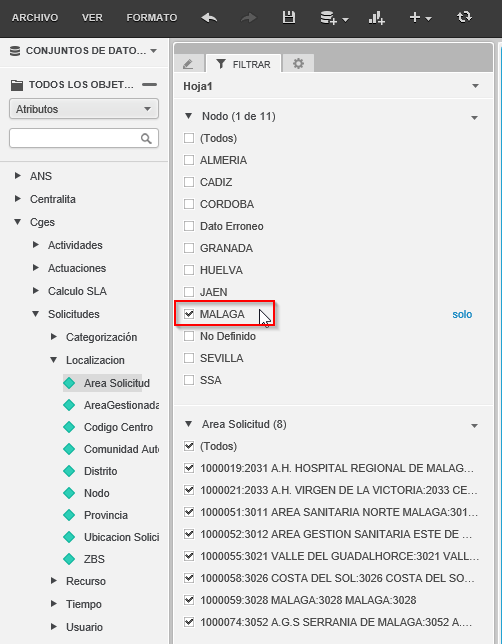This screenshot has height=644, width=502.
Task: Open the ARCHIVO menu
Action: click(35, 18)
